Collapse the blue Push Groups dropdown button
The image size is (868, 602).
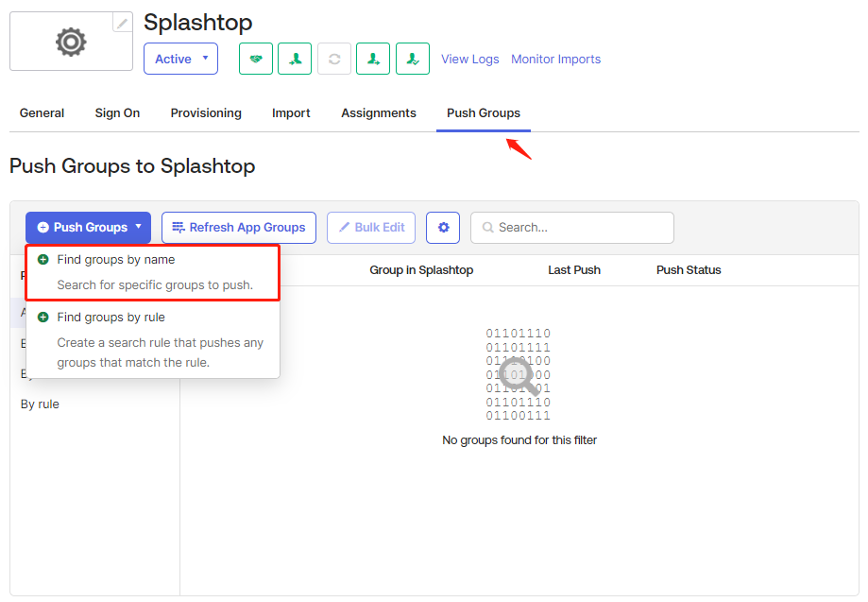point(88,228)
